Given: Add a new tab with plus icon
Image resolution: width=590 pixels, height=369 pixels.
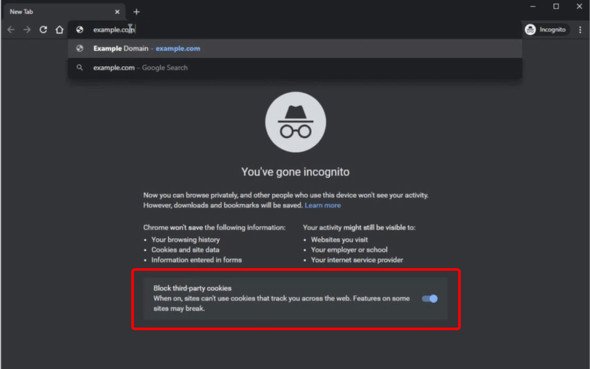Looking at the screenshot, I should tap(136, 12).
